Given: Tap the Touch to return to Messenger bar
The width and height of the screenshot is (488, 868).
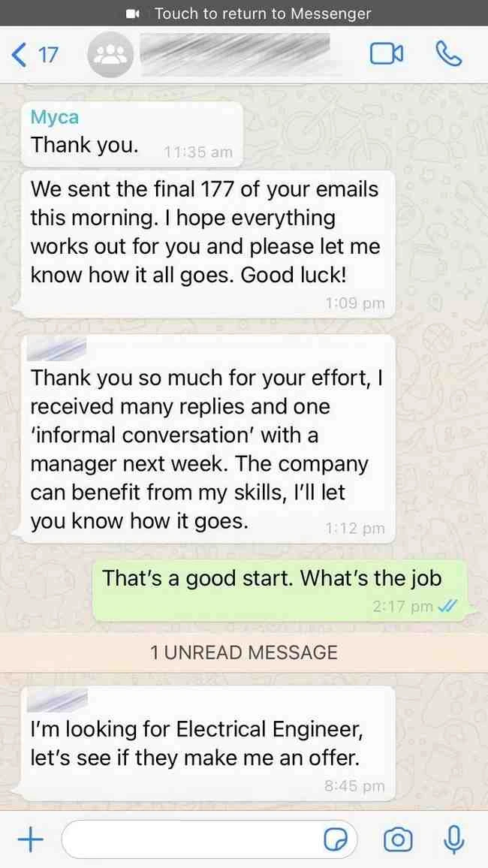Looking at the screenshot, I should click(x=244, y=13).
